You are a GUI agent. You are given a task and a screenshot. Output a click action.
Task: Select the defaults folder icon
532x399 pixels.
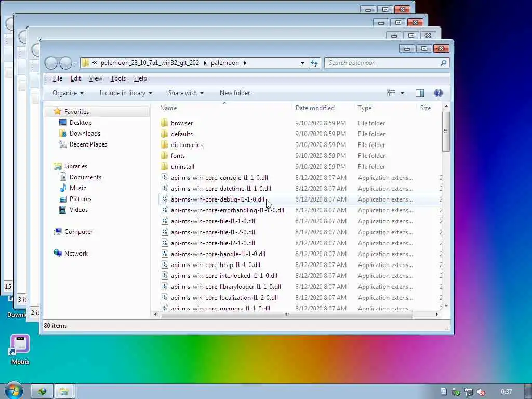point(165,134)
